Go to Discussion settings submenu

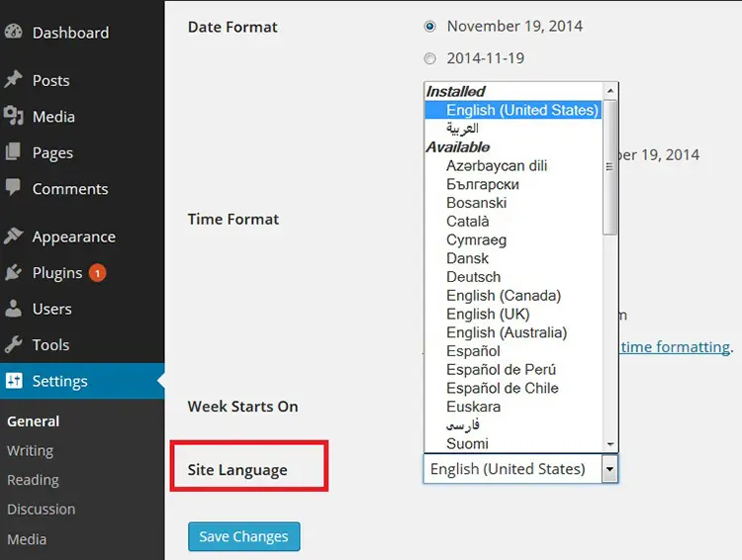[41, 510]
